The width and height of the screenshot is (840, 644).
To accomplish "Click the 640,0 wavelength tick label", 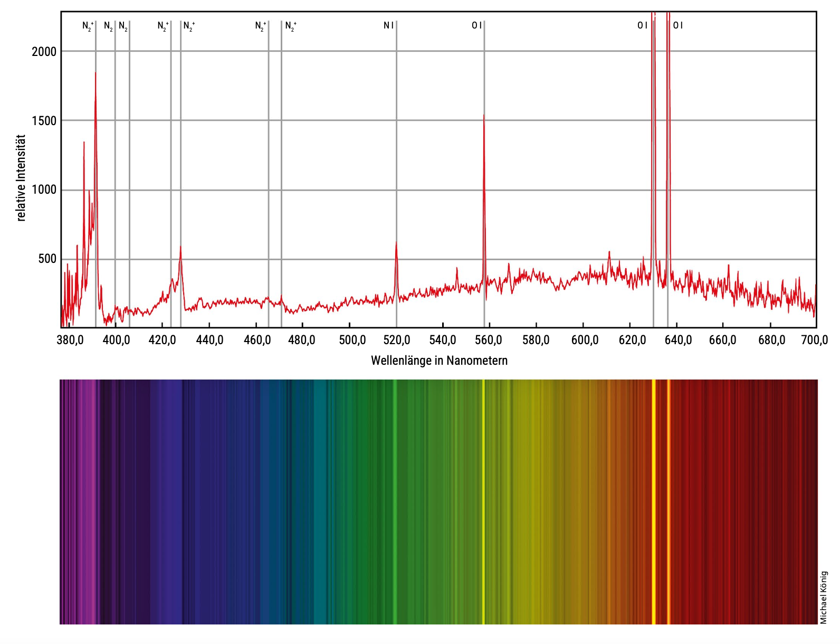I will coord(679,340).
